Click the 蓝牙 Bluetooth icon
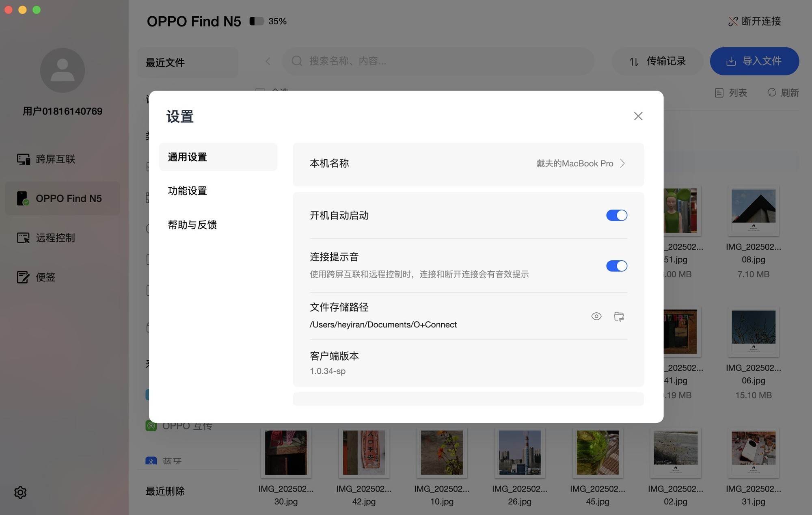 click(x=151, y=461)
